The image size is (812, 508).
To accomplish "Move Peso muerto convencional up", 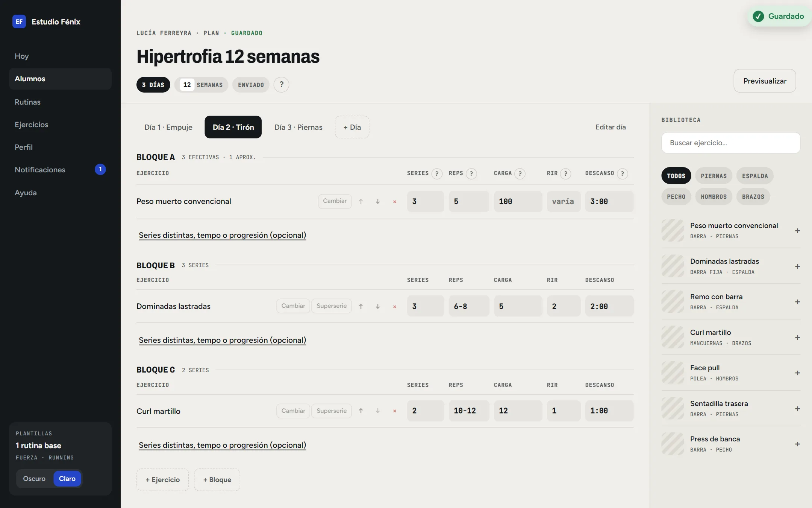I will [361, 201].
